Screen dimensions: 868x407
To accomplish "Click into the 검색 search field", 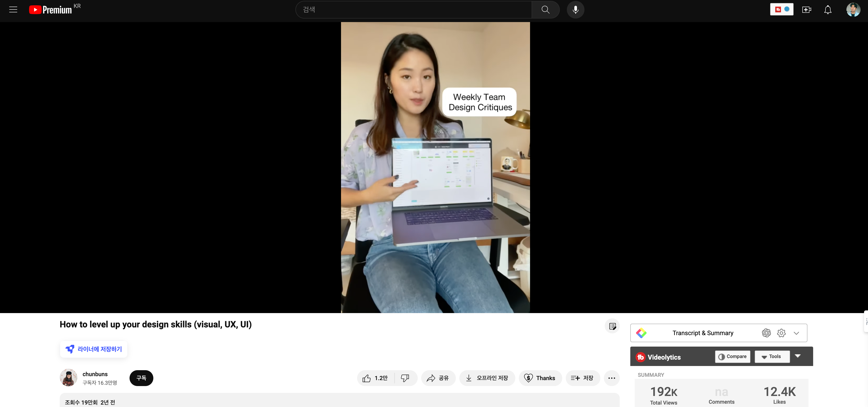I will point(414,10).
